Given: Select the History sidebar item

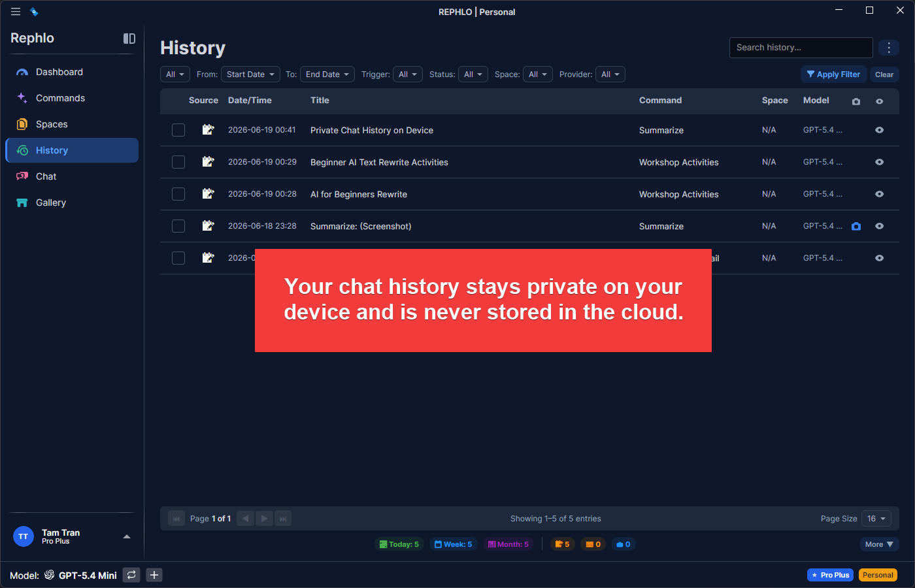Looking at the screenshot, I should pos(72,150).
